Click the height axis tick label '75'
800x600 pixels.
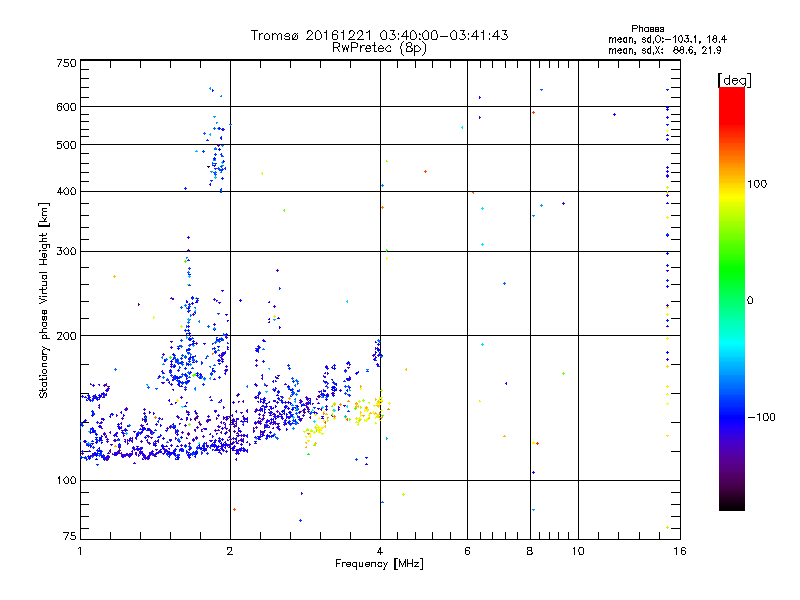[70, 536]
